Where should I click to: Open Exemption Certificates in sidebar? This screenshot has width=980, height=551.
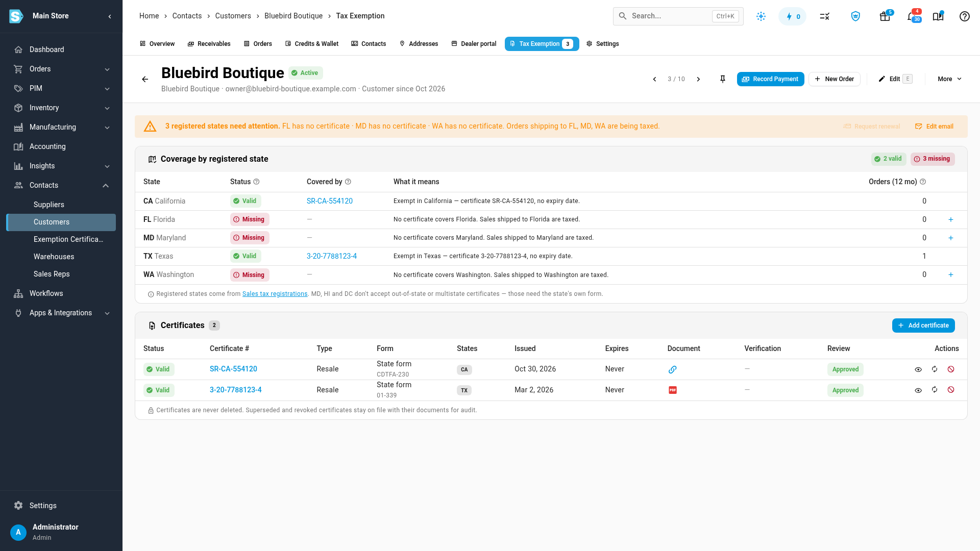coord(68,239)
